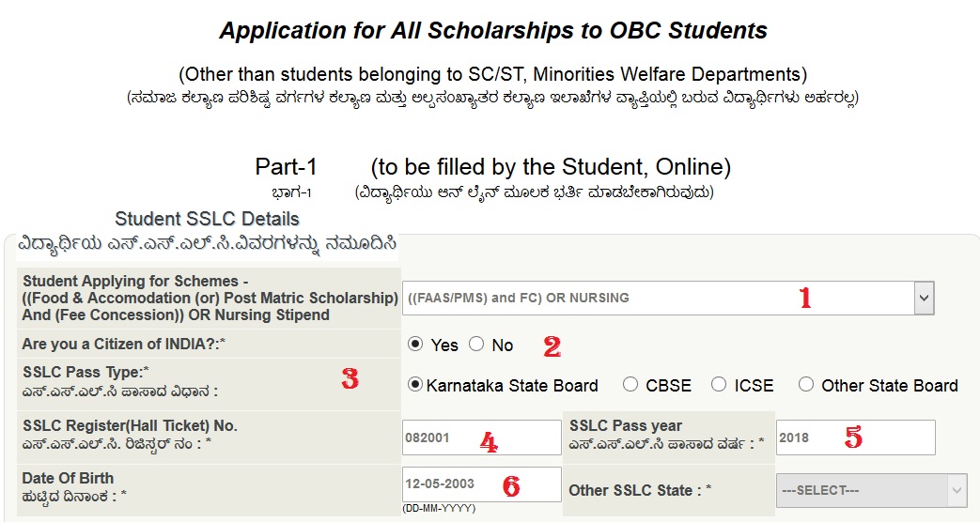Click red number 1 annotation marker
980x522 pixels.
point(804,299)
